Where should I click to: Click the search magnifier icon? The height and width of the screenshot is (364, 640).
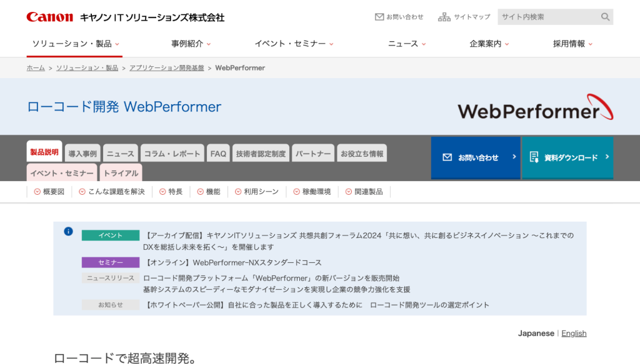605,17
